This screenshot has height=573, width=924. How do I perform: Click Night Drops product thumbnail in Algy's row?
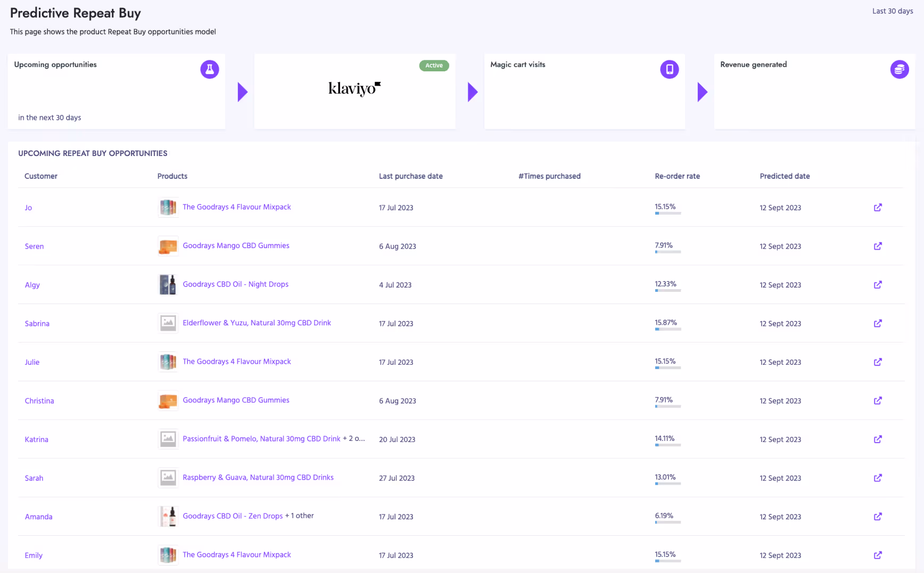point(168,284)
